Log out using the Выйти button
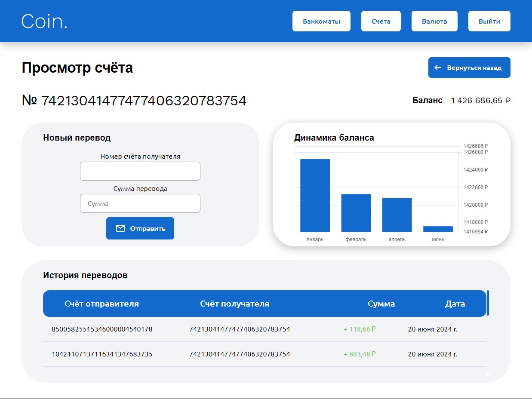 click(489, 21)
